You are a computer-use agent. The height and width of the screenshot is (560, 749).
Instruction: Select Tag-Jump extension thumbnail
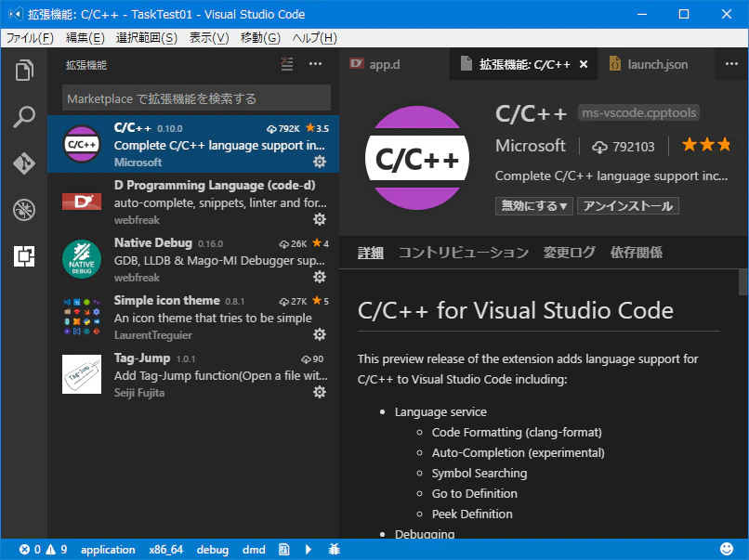tap(82, 374)
